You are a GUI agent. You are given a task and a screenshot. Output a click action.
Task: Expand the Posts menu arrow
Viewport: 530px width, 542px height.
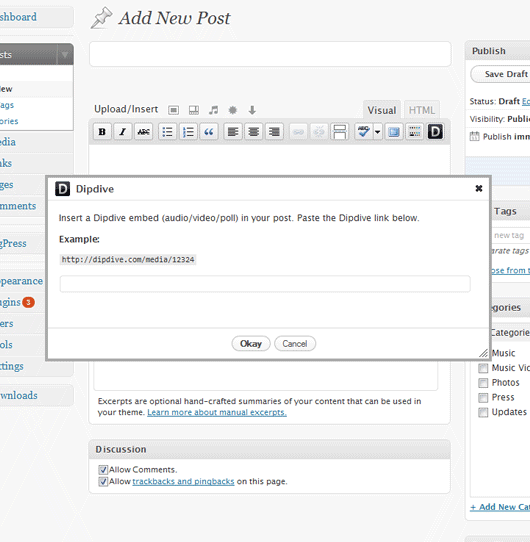(65, 55)
